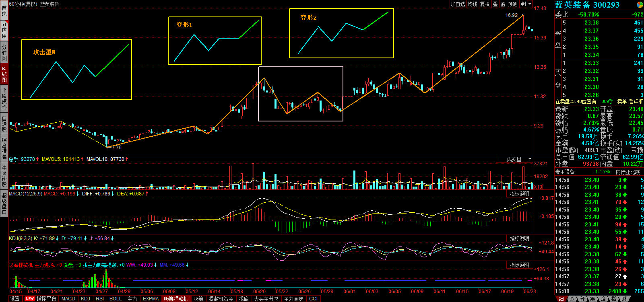
Task: Open the 设置 settings tab
Action: click(15, 298)
